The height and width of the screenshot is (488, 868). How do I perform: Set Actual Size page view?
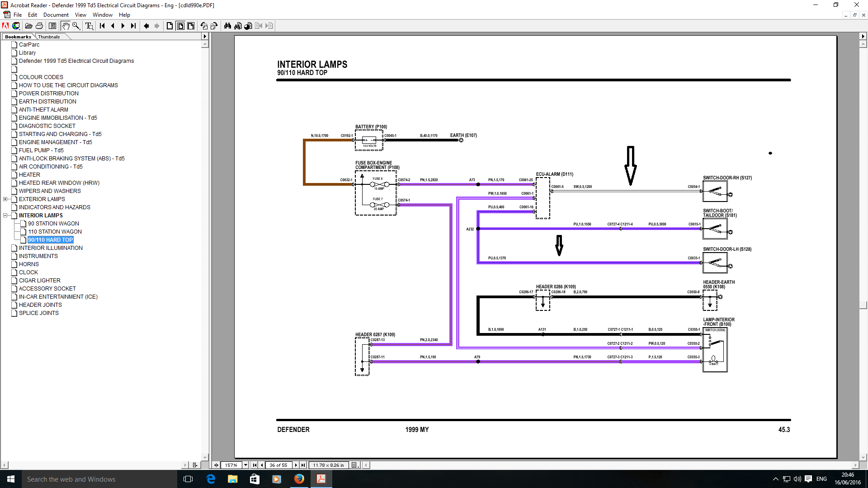click(170, 26)
